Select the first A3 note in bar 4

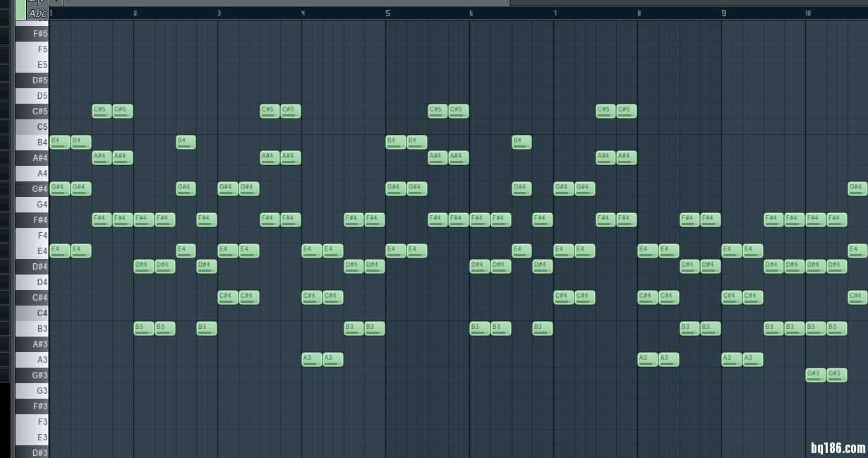[312, 359]
